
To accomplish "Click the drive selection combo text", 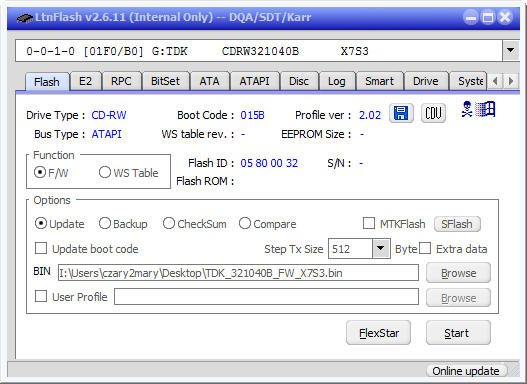I will (259, 51).
